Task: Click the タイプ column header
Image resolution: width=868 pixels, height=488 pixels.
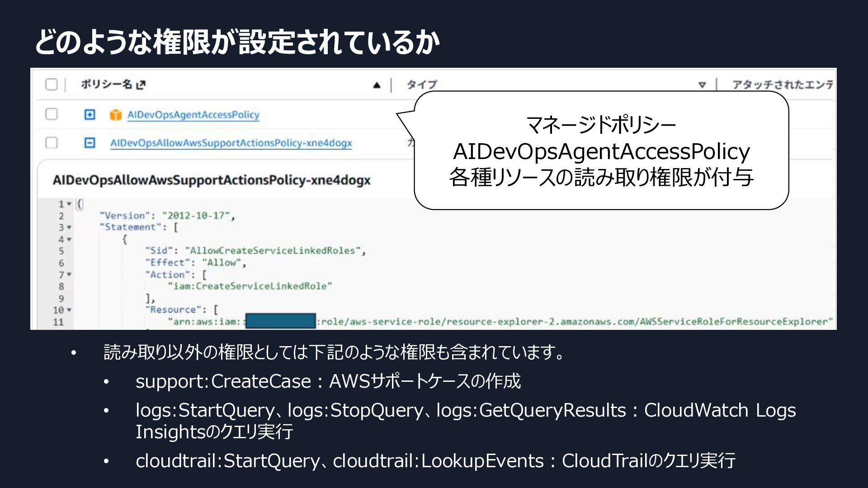Action: tap(422, 84)
